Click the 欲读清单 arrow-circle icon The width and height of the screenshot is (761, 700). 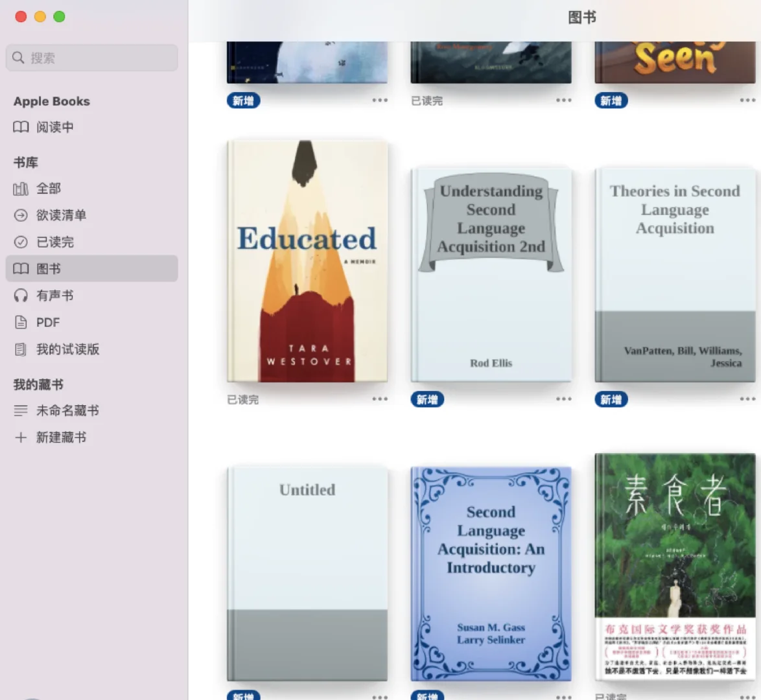(x=20, y=215)
